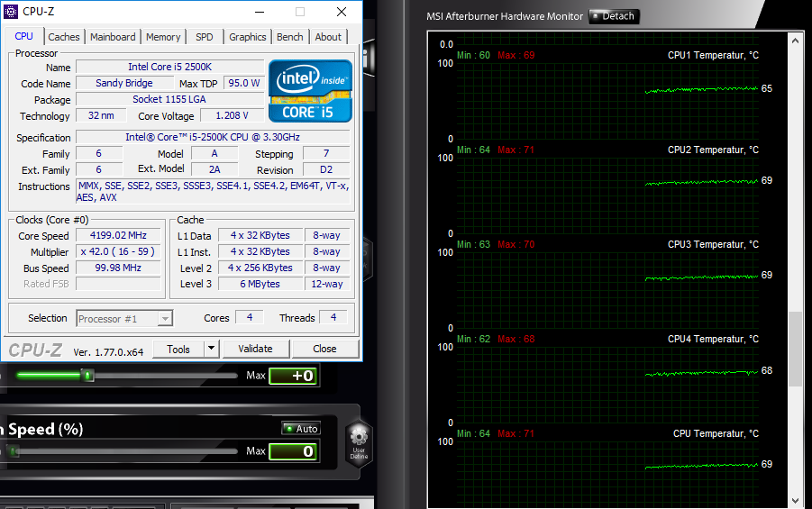Click the 4199.02 MHz core speed value
The image size is (812, 509).
(x=118, y=235)
